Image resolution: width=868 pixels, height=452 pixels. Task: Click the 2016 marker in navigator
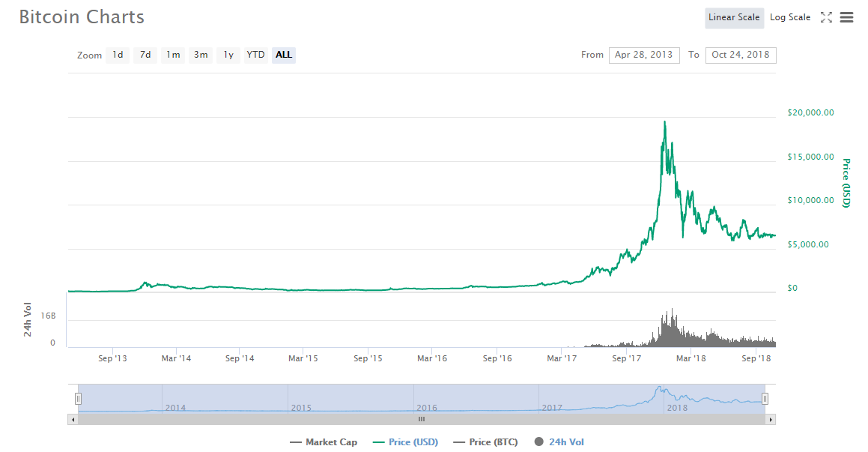click(x=427, y=408)
